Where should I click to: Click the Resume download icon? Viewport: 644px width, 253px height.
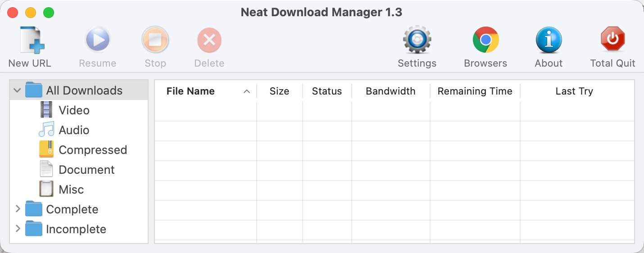coord(98,40)
